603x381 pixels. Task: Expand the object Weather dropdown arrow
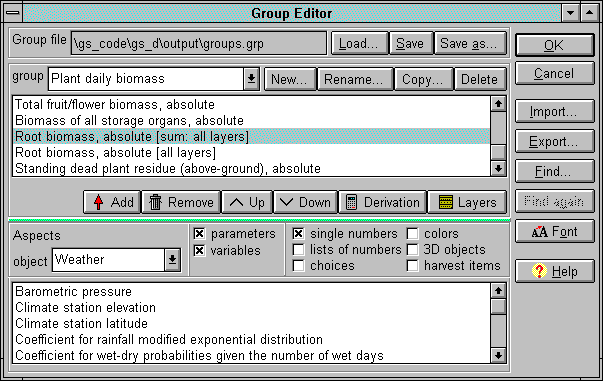pos(173,260)
